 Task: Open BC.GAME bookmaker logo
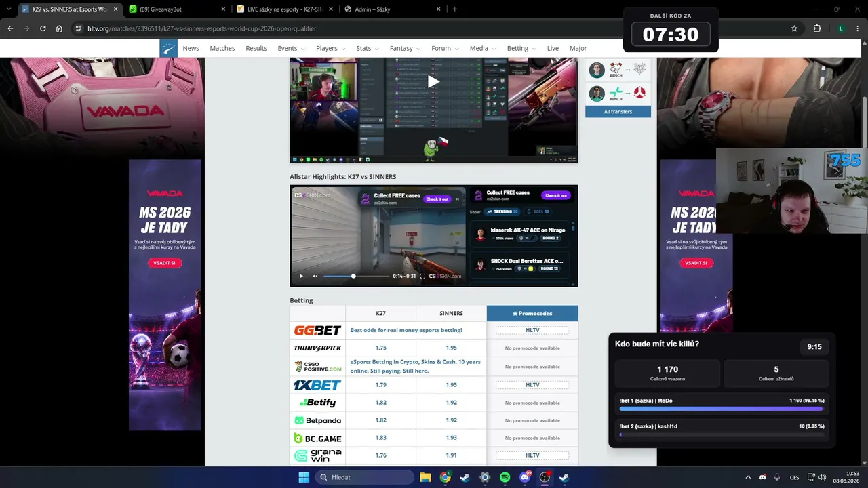point(317,438)
